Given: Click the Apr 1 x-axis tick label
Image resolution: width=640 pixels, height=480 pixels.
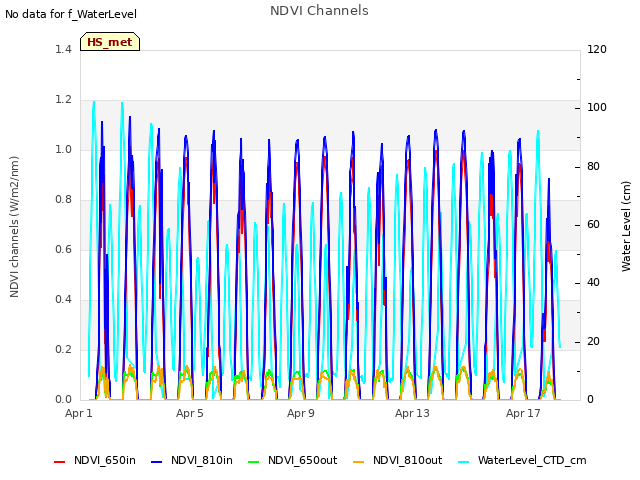Looking at the screenshot, I should pyautogui.click(x=79, y=413).
